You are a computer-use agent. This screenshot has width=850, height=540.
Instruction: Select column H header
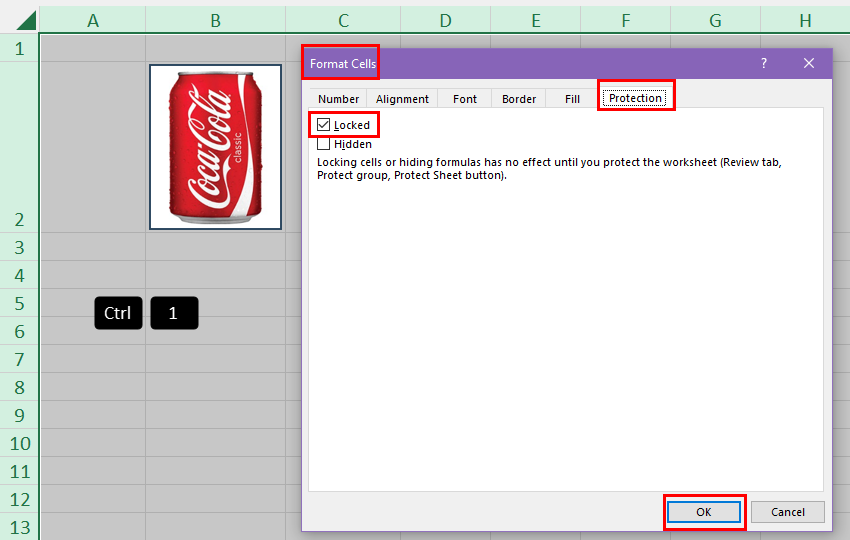(x=805, y=21)
